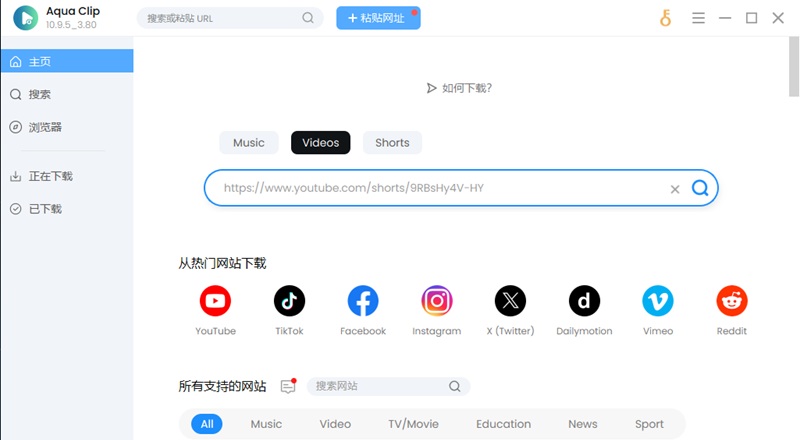Screen dimensions: 800x440
Task: Filter supported sites by News
Action: click(583, 424)
